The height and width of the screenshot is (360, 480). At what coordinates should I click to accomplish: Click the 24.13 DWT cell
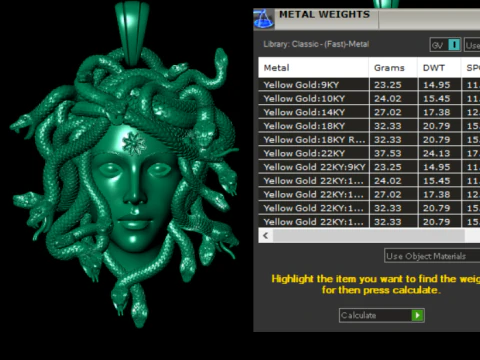click(439, 153)
